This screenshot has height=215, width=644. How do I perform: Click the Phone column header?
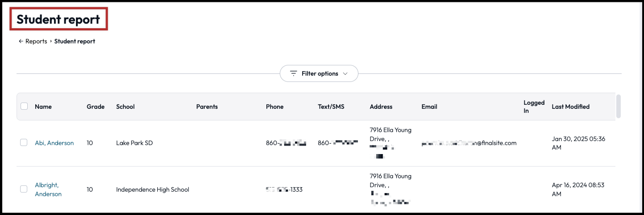coord(274,107)
